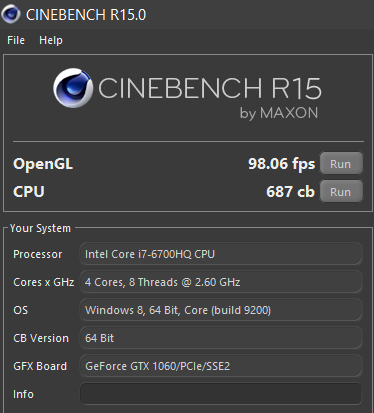This screenshot has height=413, width=374.
Task: Click the Cinebench icon in the title bar
Action: (x=11, y=14)
